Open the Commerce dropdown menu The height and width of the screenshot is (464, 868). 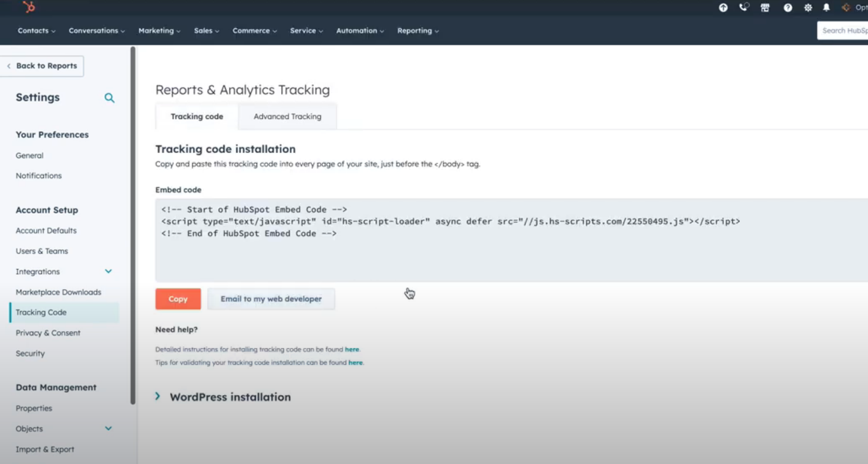pos(255,31)
